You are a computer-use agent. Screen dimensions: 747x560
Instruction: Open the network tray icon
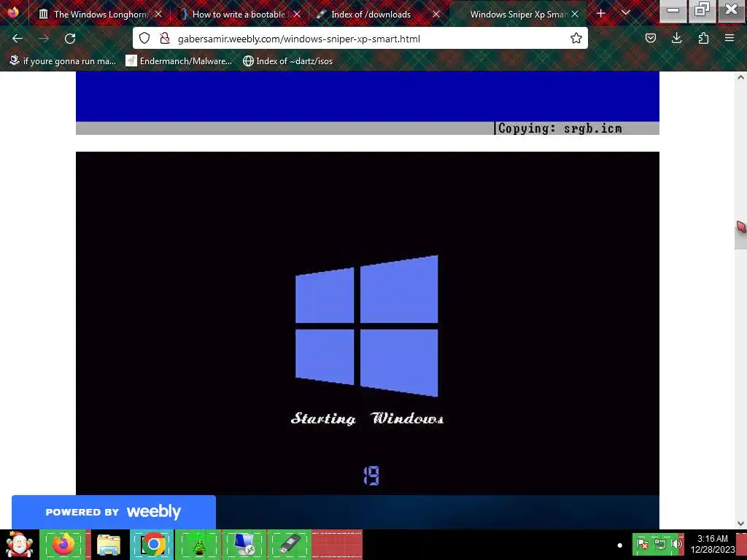pos(659,544)
